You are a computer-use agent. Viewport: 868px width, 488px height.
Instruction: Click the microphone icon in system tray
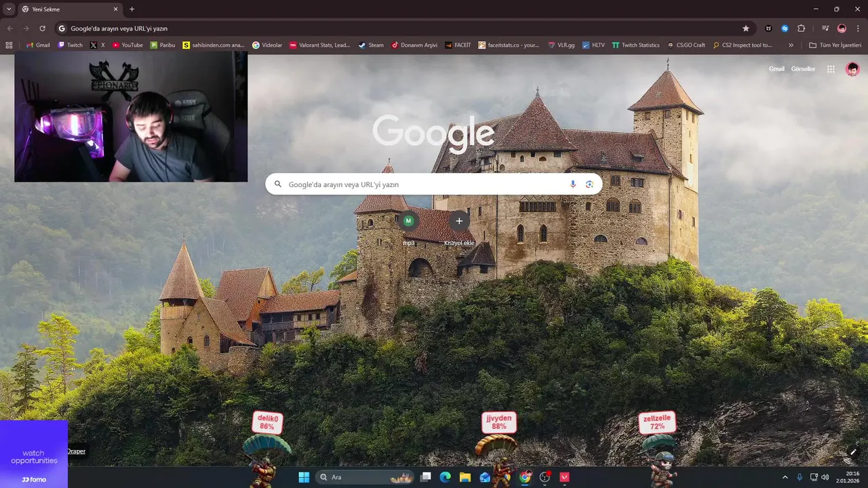pos(800,477)
